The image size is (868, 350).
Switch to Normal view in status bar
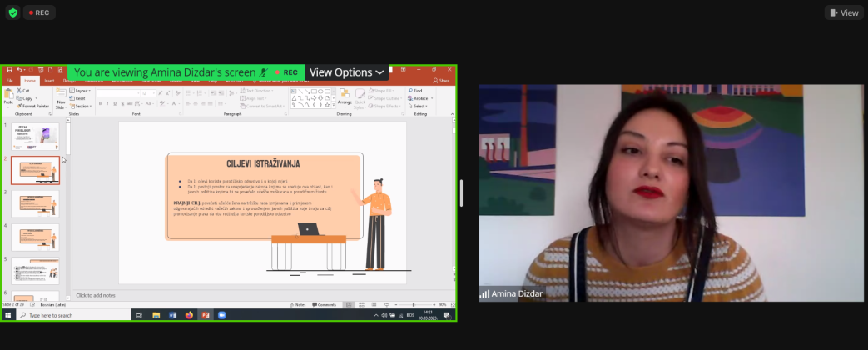(x=350, y=304)
